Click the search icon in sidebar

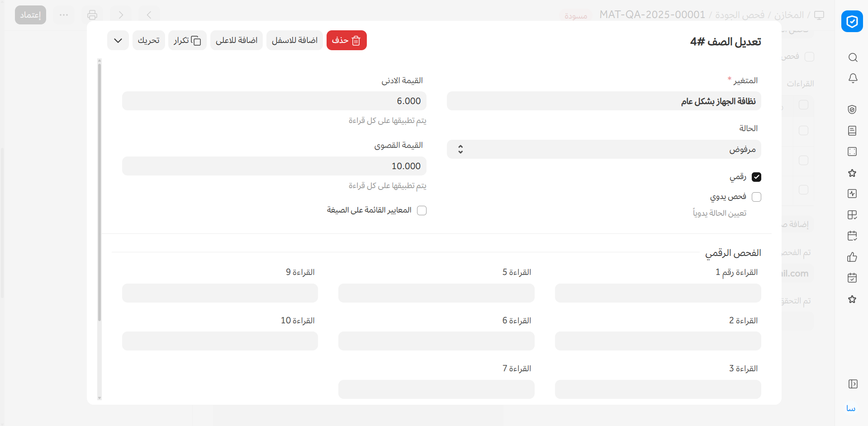tap(853, 57)
